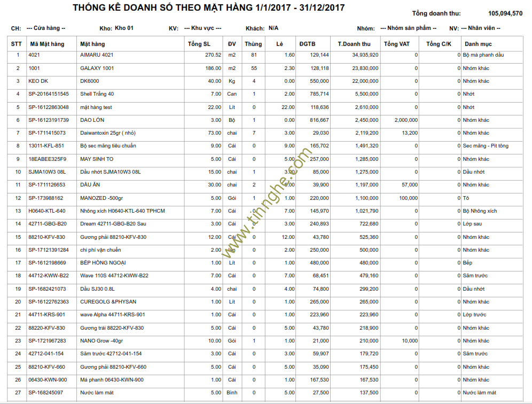Image resolution: width=532 pixels, height=404 pixels.
Task: Select 'Gương phải 88210-KFV-830' item name
Action: click(113, 237)
